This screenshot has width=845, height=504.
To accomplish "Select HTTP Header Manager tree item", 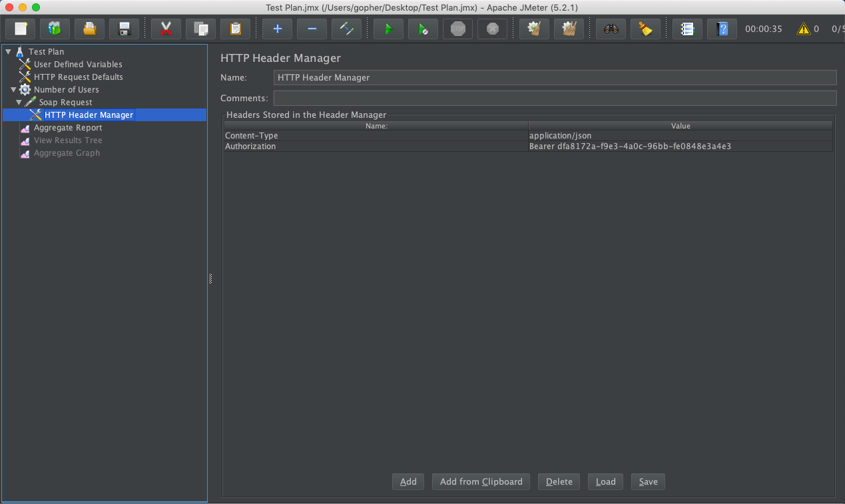I will click(89, 115).
